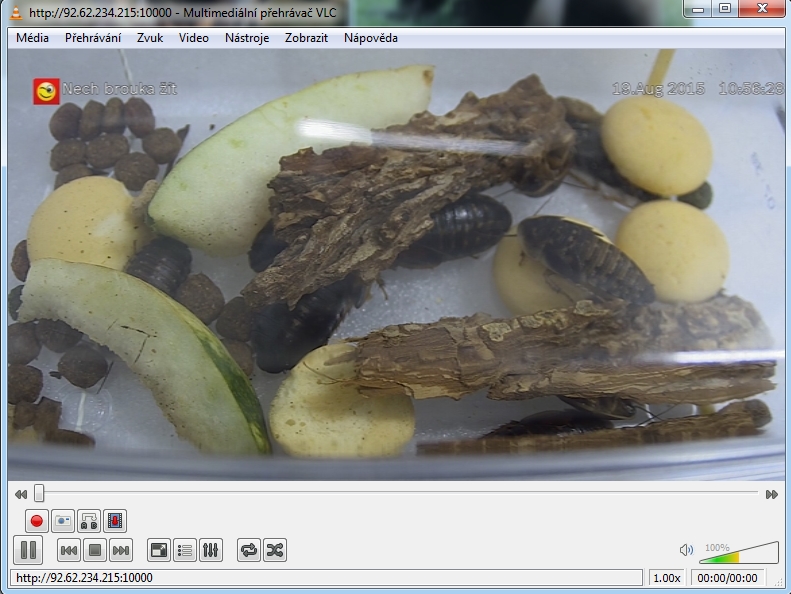The height and width of the screenshot is (594, 791).
Task: Minimize the VLC window
Action: tap(698, 9)
